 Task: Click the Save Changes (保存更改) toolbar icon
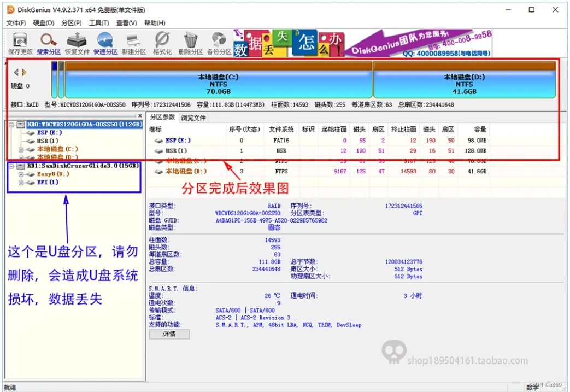coord(20,44)
